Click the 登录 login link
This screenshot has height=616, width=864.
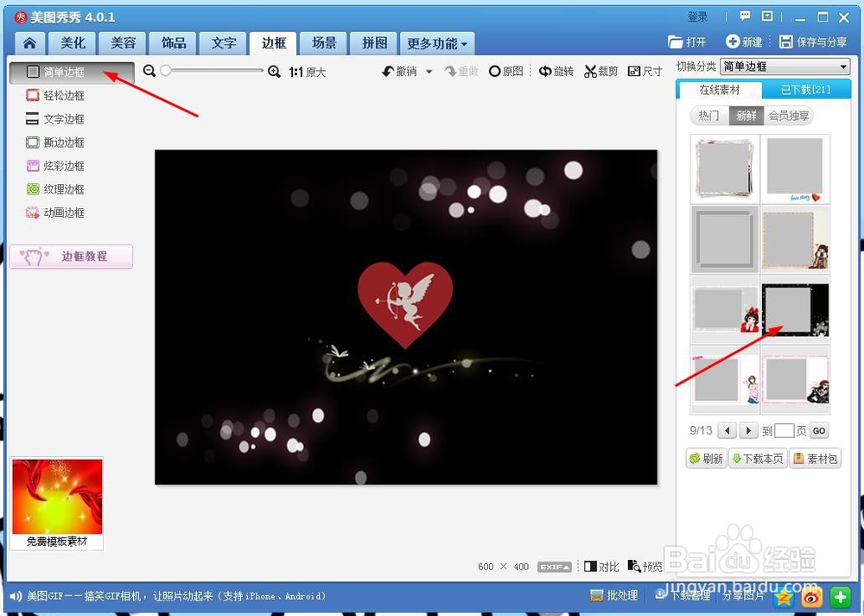[x=697, y=17]
